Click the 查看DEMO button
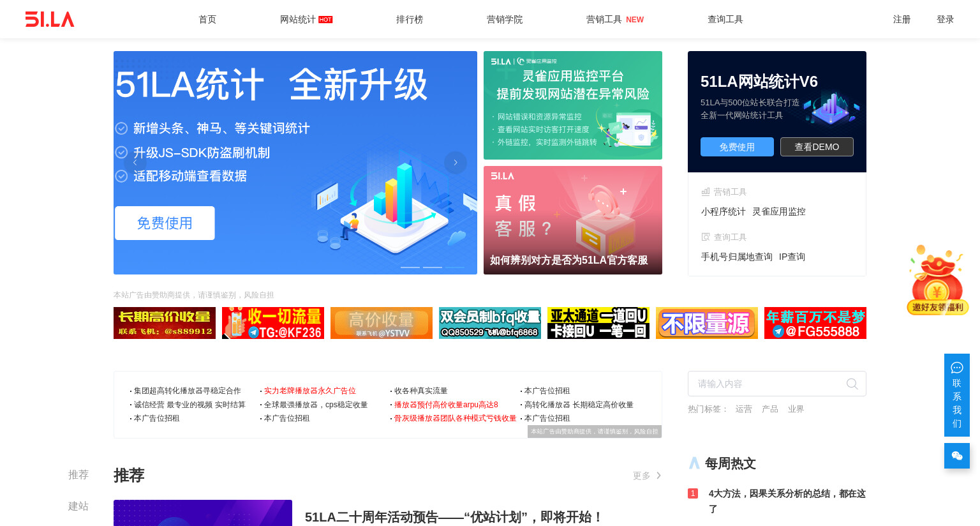 click(x=817, y=147)
